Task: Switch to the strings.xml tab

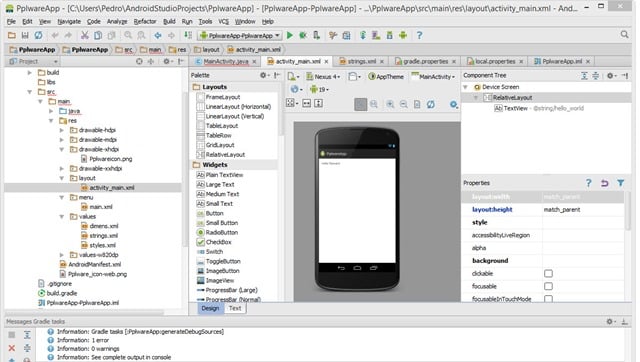Action: tap(361, 62)
